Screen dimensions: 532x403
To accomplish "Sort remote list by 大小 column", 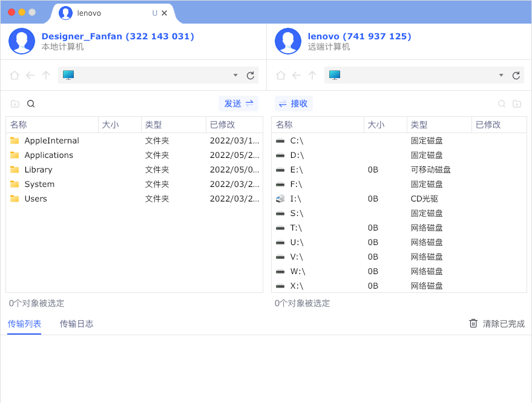I will point(386,125).
